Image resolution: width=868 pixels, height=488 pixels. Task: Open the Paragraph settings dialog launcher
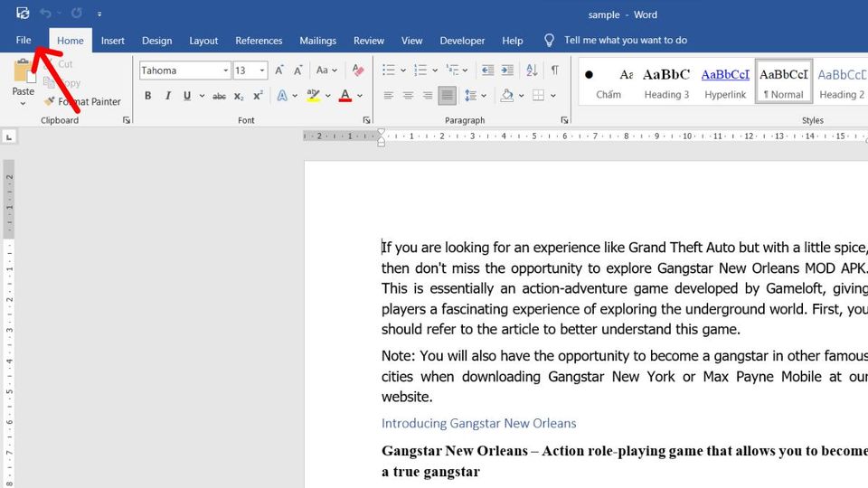(x=564, y=120)
